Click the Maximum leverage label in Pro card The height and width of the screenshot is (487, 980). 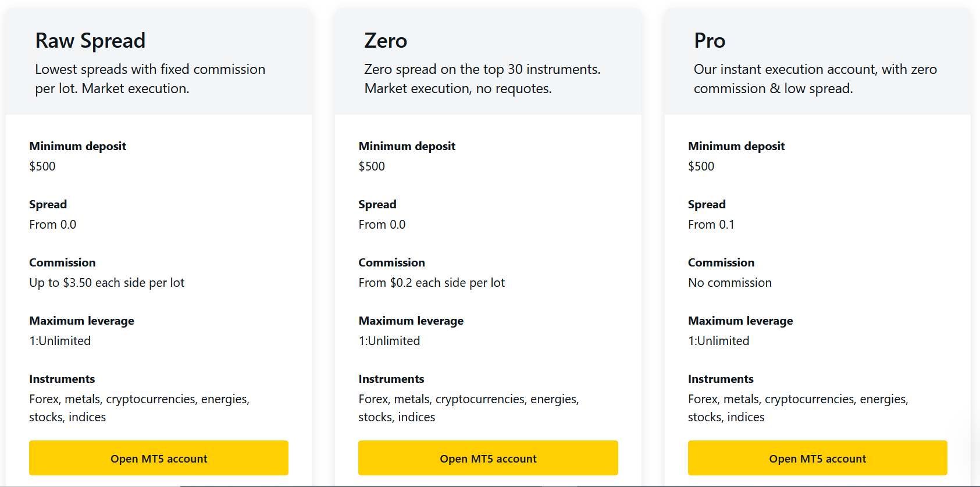pyautogui.click(x=740, y=321)
